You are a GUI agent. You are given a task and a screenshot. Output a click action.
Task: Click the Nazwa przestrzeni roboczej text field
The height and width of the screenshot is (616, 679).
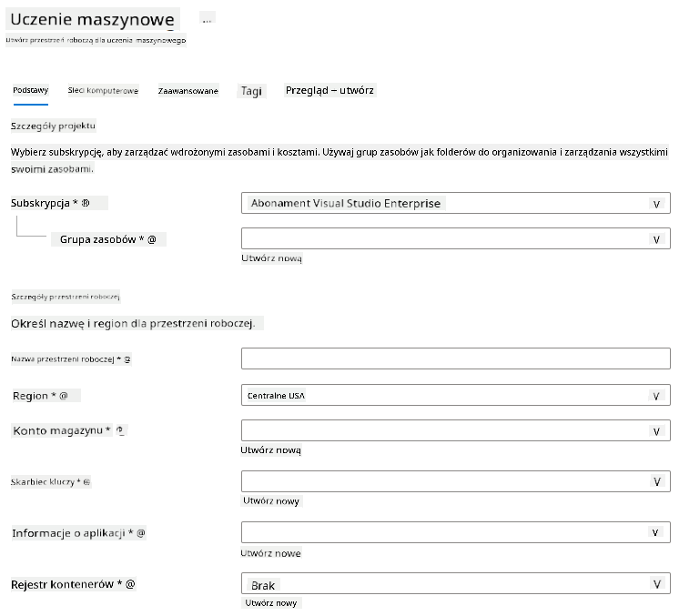click(456, 358)
